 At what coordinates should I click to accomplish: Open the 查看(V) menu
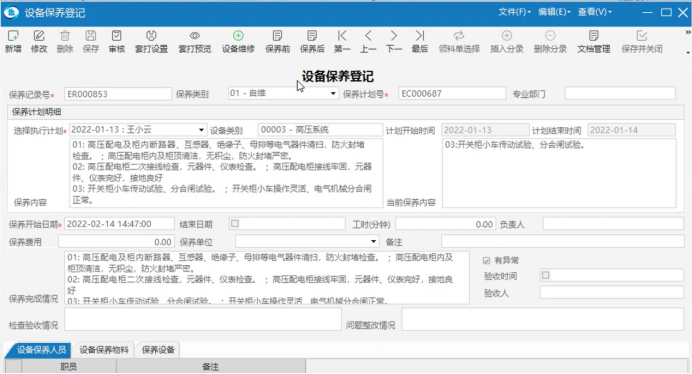coord(595,12)
